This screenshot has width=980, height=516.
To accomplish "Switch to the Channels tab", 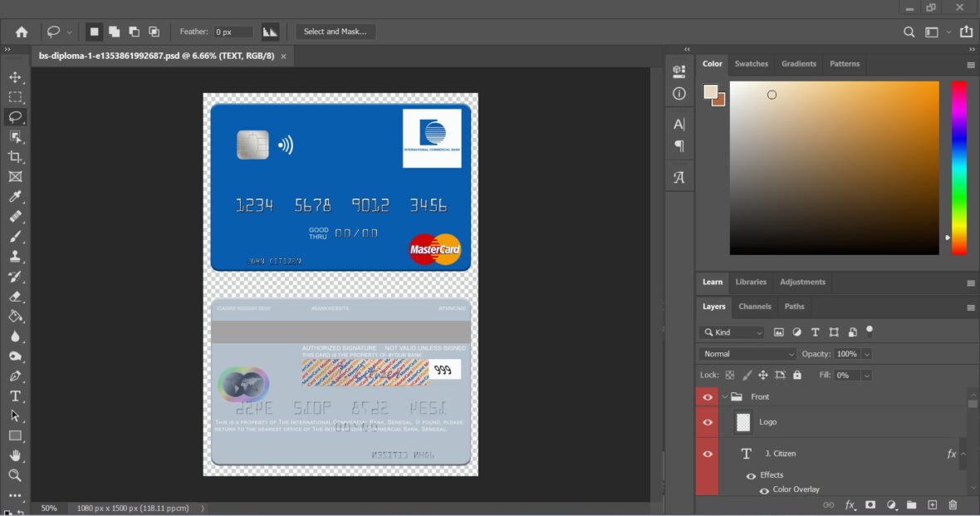I will [754, 307].
